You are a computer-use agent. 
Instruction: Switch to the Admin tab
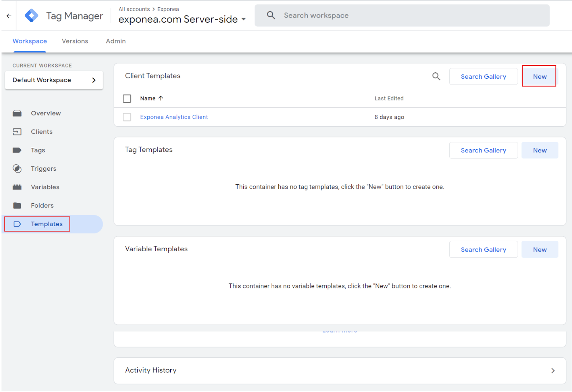click(116, 41)
